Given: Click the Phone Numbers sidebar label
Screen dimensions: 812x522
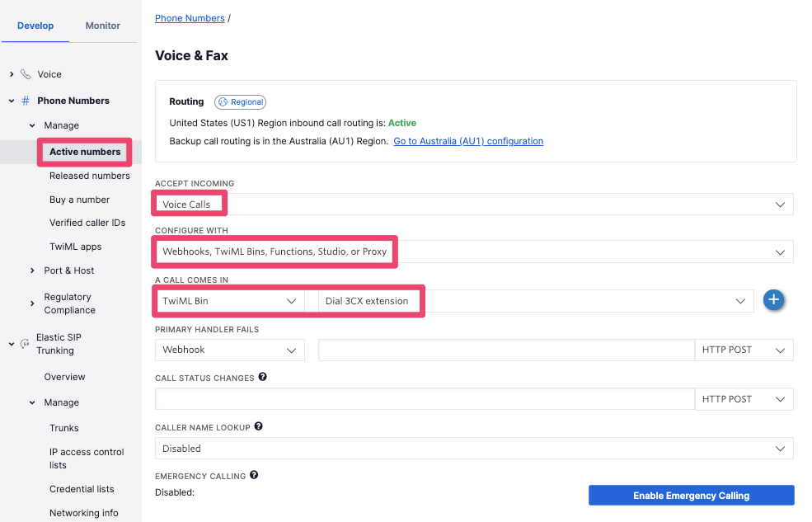Looking at the screenshot, I should tap(73, 101).
